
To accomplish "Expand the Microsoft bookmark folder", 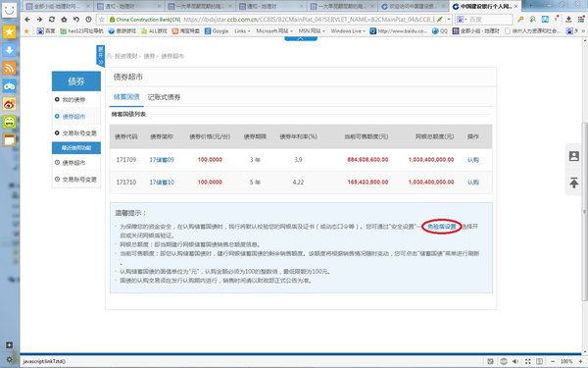I will tap(274, 31).
